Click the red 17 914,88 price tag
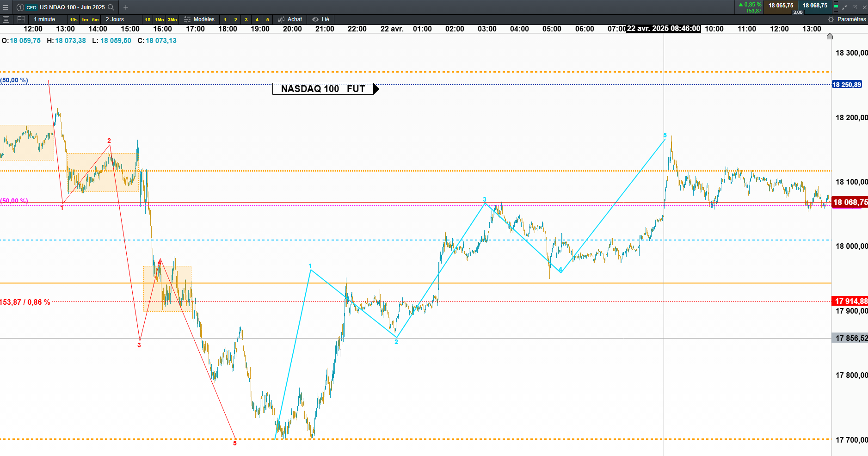The width and height of the screenshot is (868, 456). click(850, 301)
